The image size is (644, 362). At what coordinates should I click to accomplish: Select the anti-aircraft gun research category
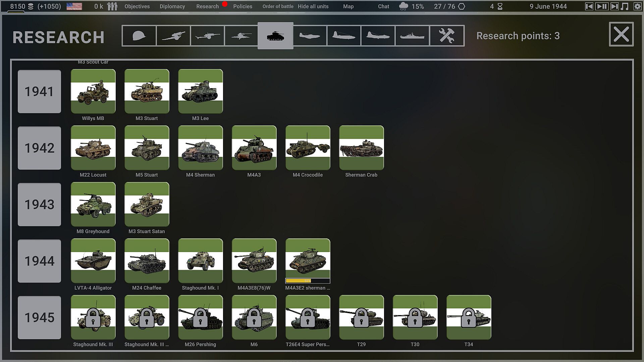(241, 36)
